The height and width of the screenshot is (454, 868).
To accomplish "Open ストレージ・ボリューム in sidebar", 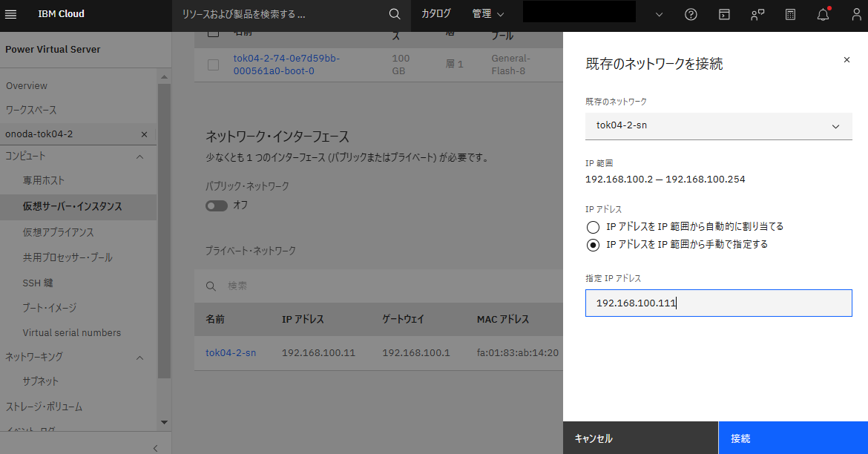I will [x=44, y=407].
